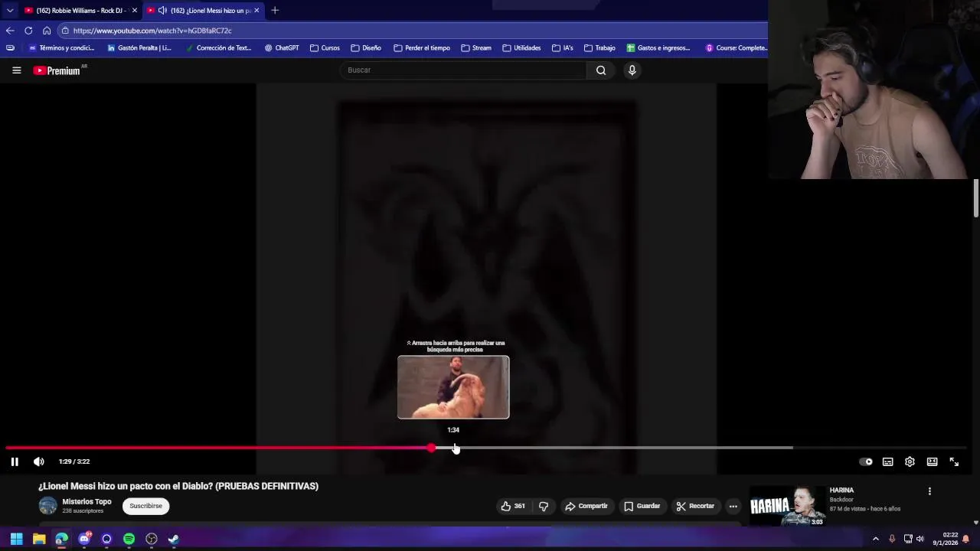This screenshot has height=551, width=980.
Task: Seek on video timeline near 1:34
Action: (455, 448)
